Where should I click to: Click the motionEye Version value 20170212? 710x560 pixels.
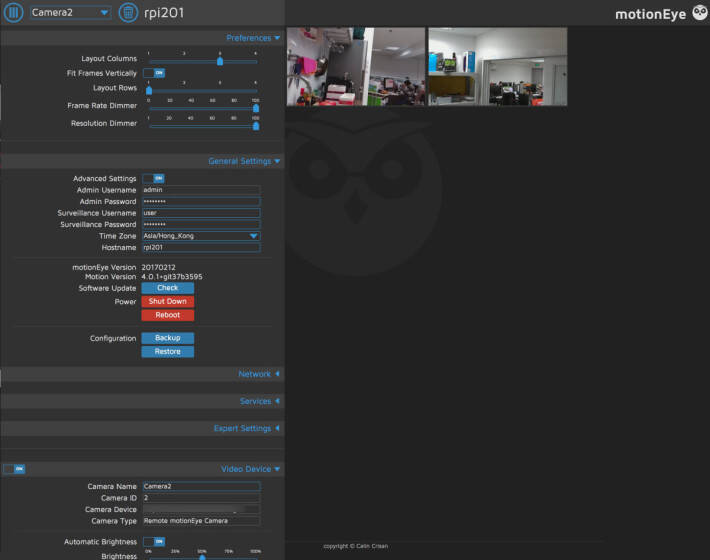158,268
